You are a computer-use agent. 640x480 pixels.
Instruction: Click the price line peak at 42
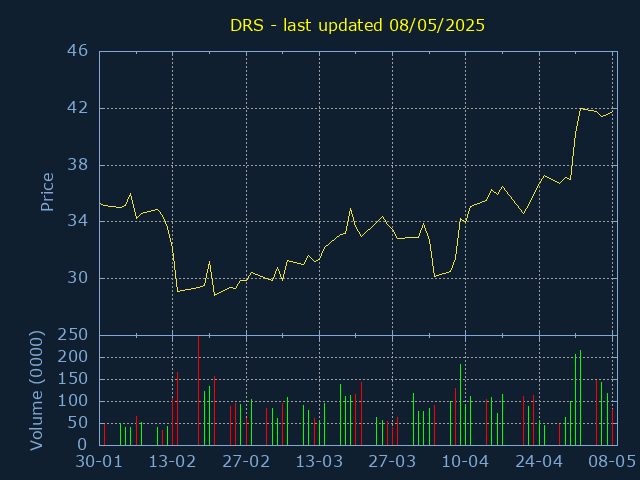pos(580,109)
